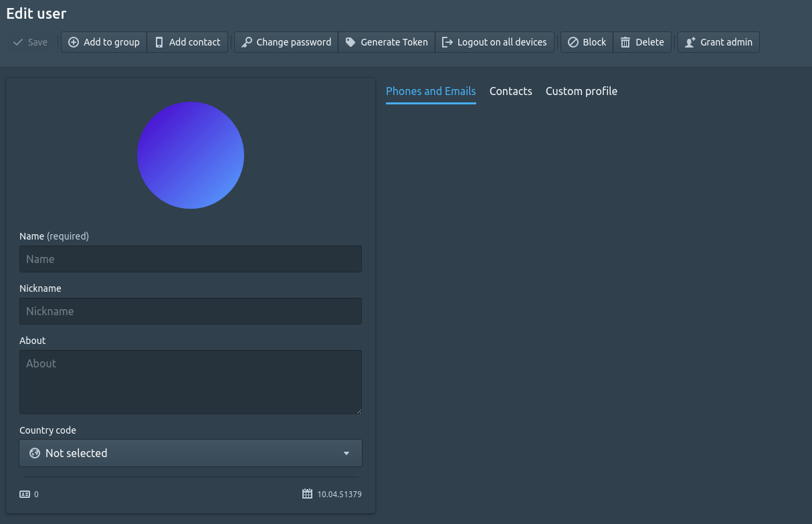This screenshot has width=812, height=524.
Task: Click the user avatar circle
Action: click(191, 155)
